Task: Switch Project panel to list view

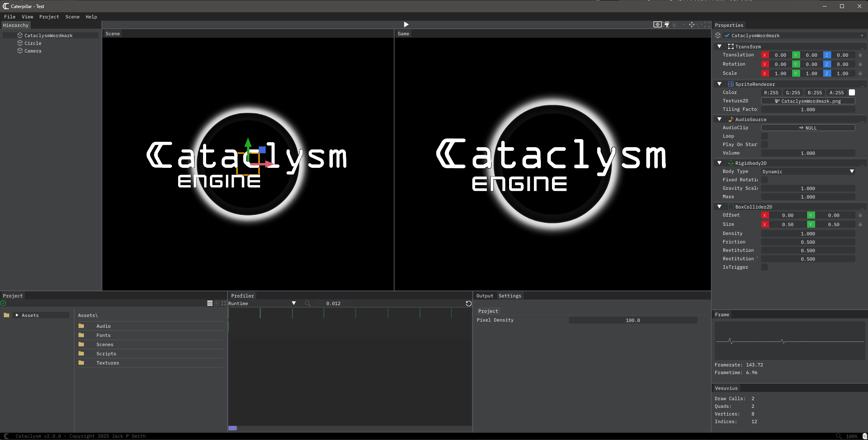Action: pyautogui.click(x=210, y=303)
